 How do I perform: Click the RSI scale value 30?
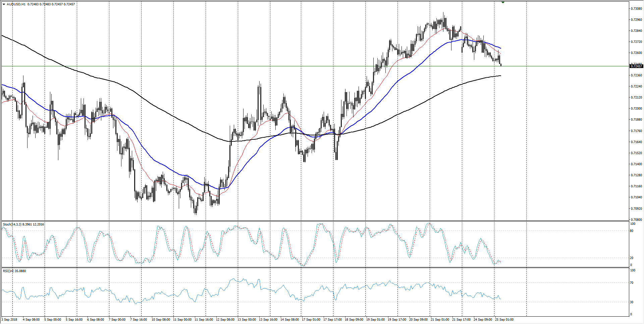point(632,302)
